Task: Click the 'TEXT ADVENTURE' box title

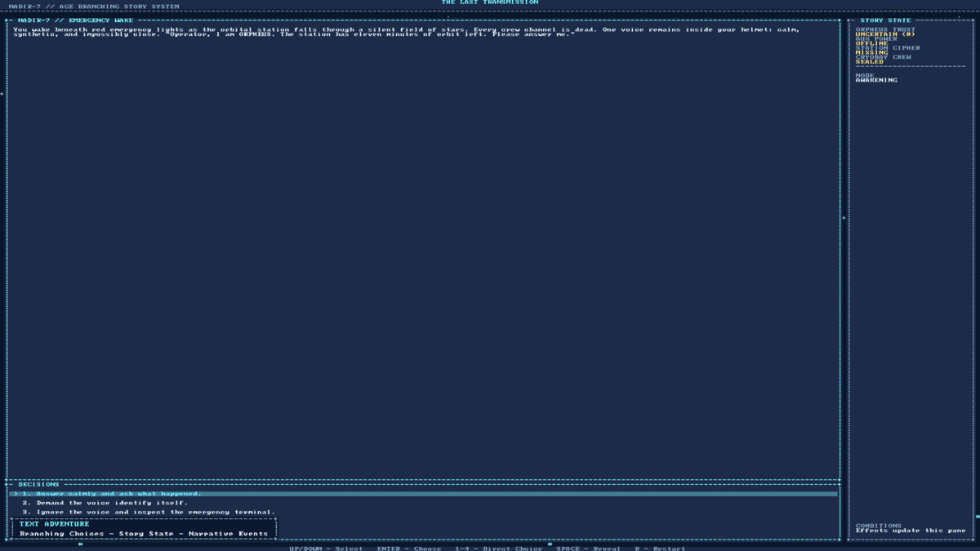Action: pyautogui.click(x=55, y=524)
